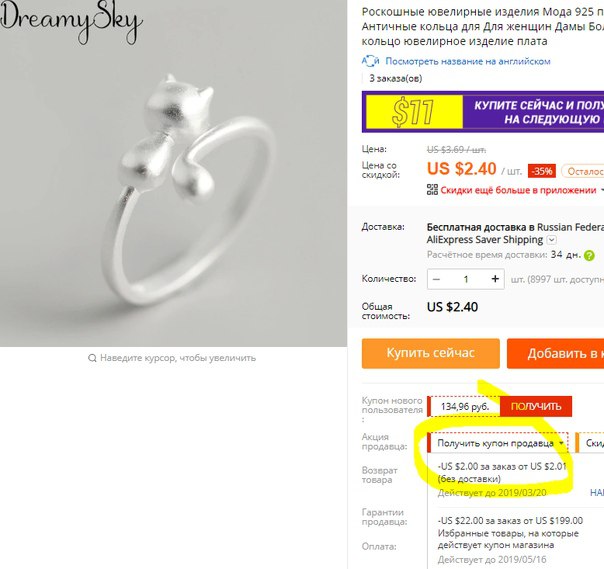The height and width of the screenshot is (569, 604).
Task: Click the QR code icon for app discounts
Action: (x=432, y=190)
